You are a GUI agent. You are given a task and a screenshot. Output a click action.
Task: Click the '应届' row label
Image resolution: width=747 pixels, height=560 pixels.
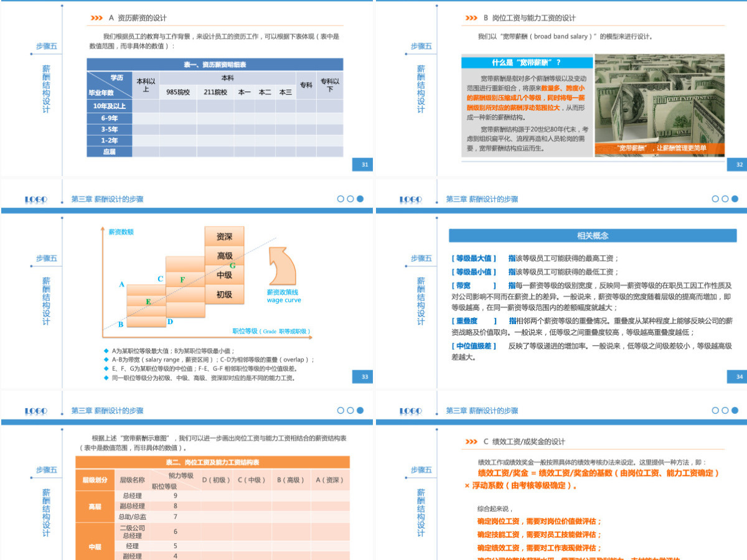pyautogui.click(x=110, y=151)
